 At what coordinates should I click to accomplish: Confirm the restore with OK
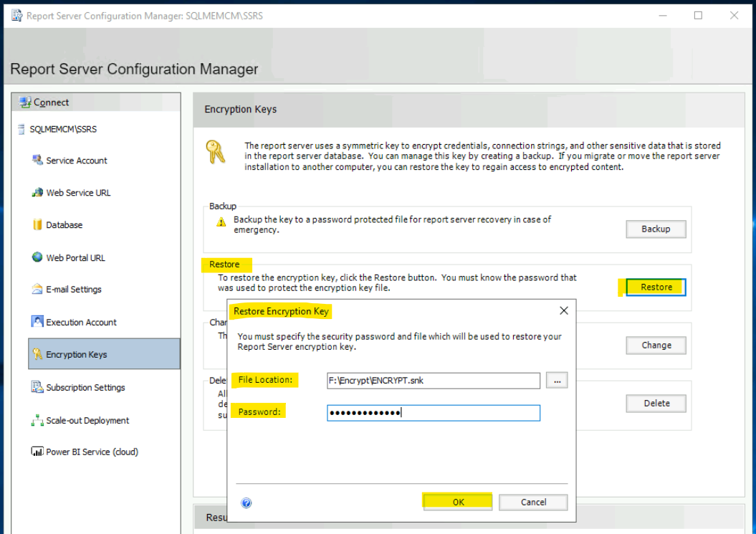457,502
